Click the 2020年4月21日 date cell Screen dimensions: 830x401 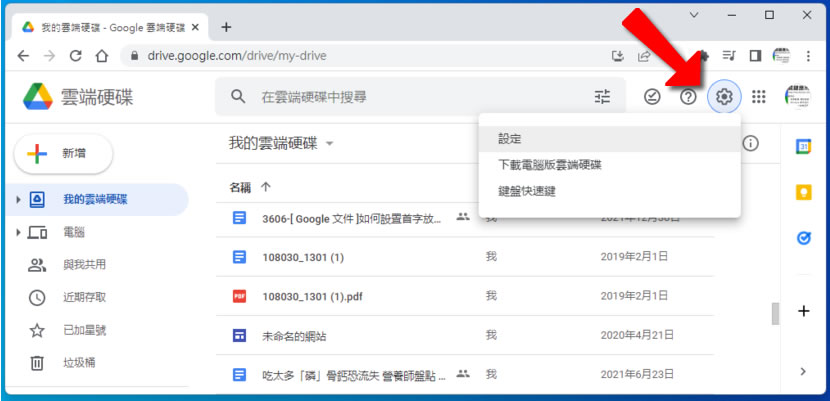point(637,335)
